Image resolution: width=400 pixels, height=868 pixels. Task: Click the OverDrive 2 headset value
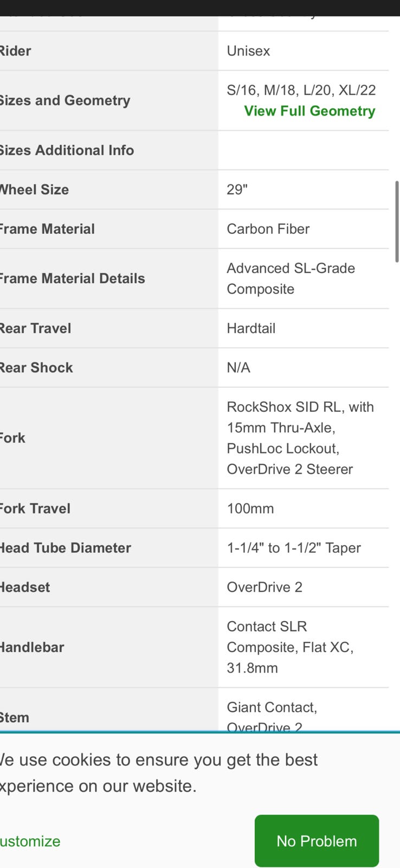[x=264, y=587]
